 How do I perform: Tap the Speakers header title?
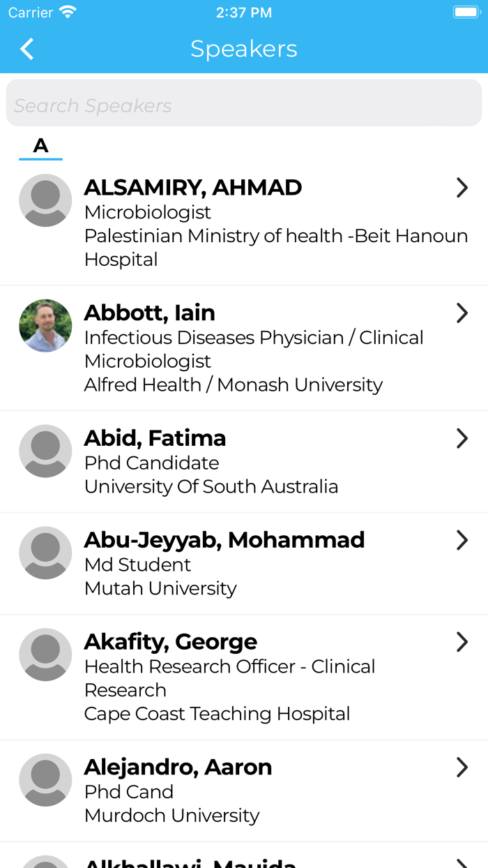[x=244, y=49]
